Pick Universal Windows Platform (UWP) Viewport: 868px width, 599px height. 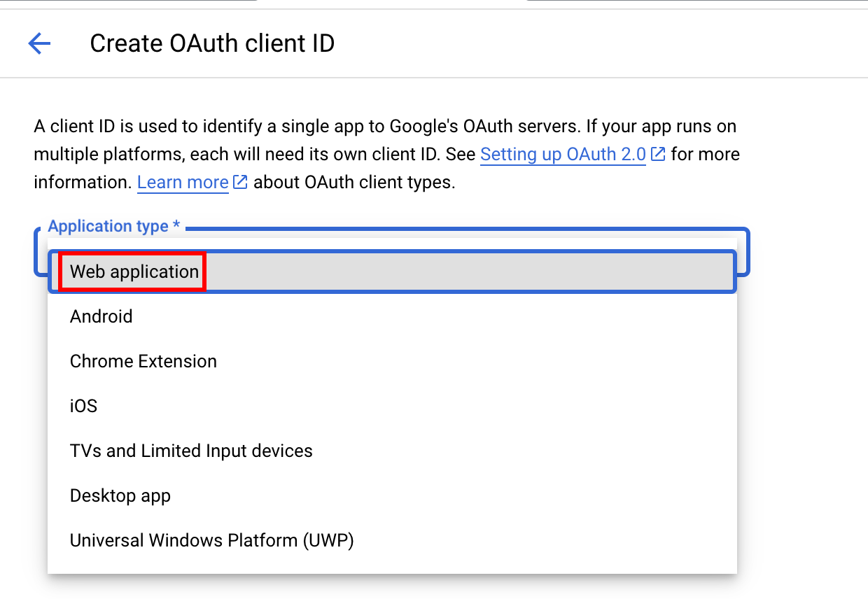pyautogui.click(x=211, y=540)
